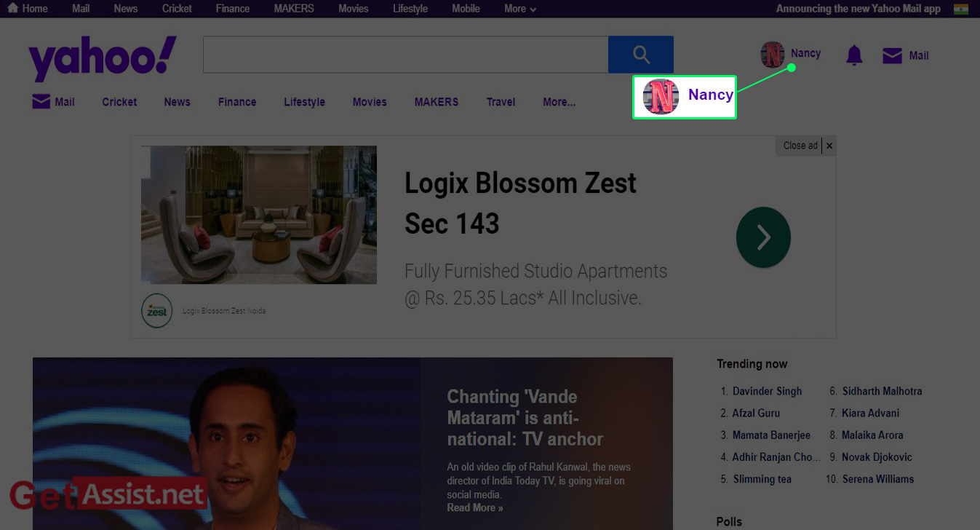Open trending topic Afzal Guru
Viewport: 980px width, 530px height.
(756, 413)
